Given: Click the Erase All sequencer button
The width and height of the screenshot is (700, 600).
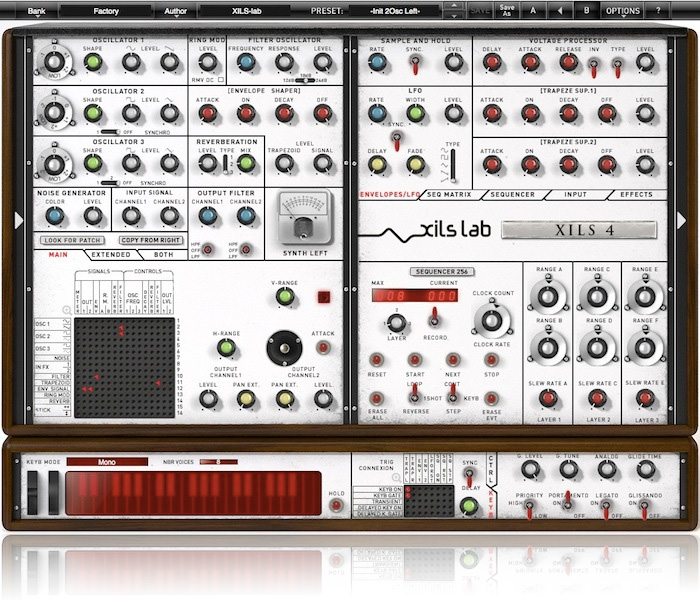Looking at the screenshot, I should pyautogui.click(x=377, y=397).
